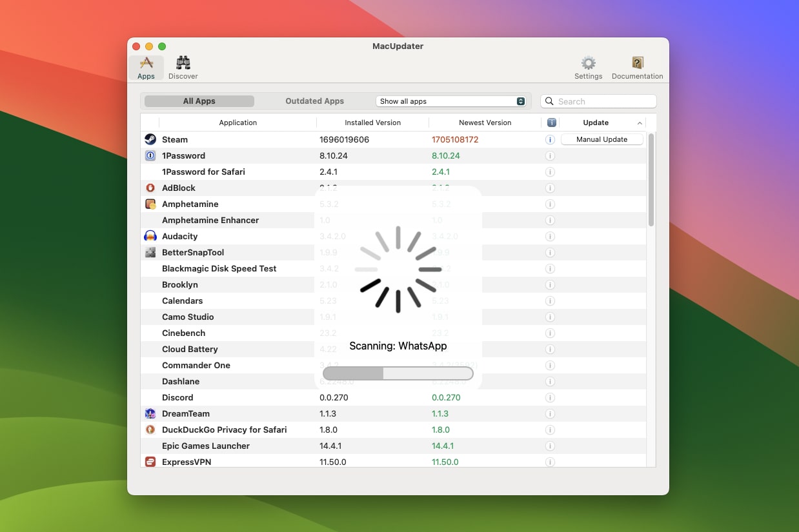Image resolution: width=799 pixels, height=532 pixels.
Task: Select the Brooklyn row name
Action: click(x=180, y=284)
